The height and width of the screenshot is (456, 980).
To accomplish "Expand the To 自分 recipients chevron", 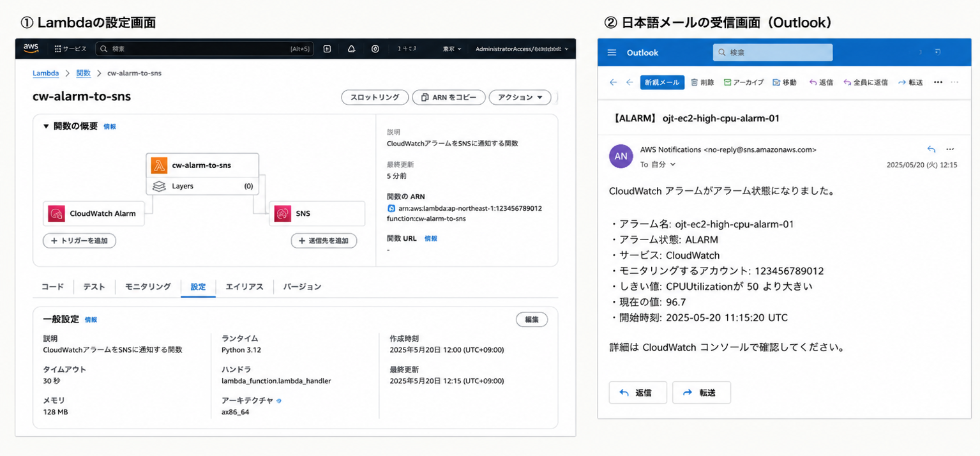I will [672, 164].
